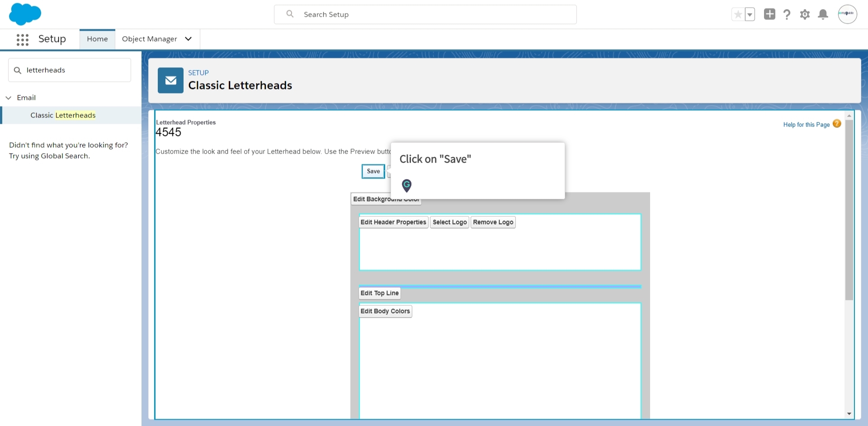Click the Save button
This screenshot has height=426, width=868.
(373, 171)
